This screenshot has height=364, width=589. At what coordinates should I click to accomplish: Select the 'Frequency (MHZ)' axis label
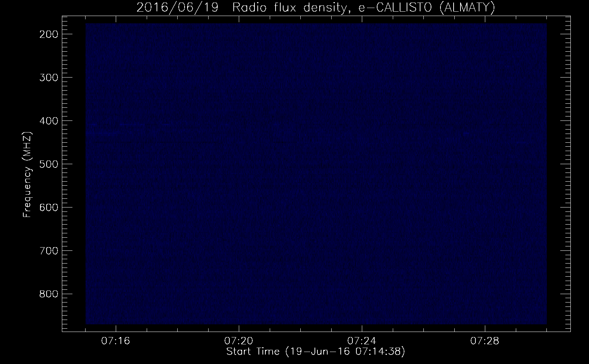pyautogui.click(x=27, y=175)
